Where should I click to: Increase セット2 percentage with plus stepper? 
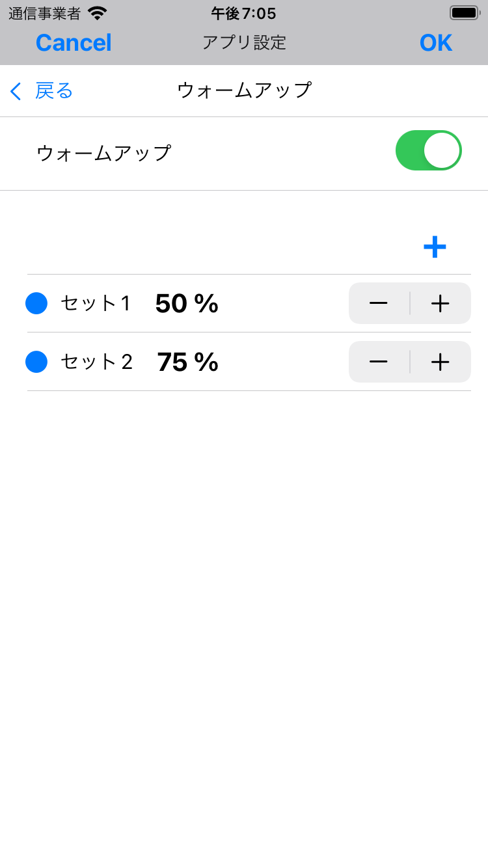pos(441,362)
